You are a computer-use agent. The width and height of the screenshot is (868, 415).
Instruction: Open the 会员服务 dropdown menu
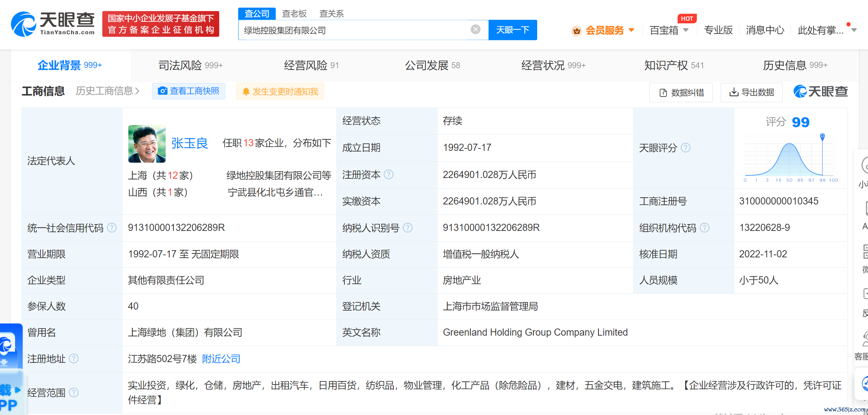(631, 30)
